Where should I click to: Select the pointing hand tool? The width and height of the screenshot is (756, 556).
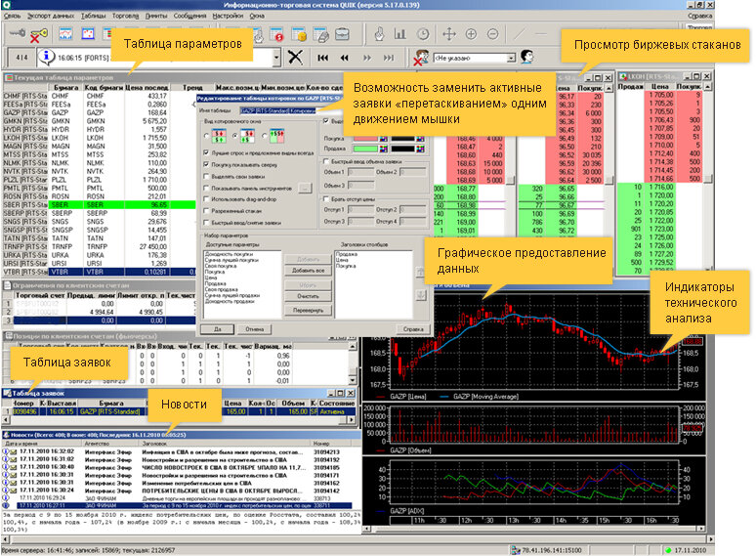(x=379, y=34)
